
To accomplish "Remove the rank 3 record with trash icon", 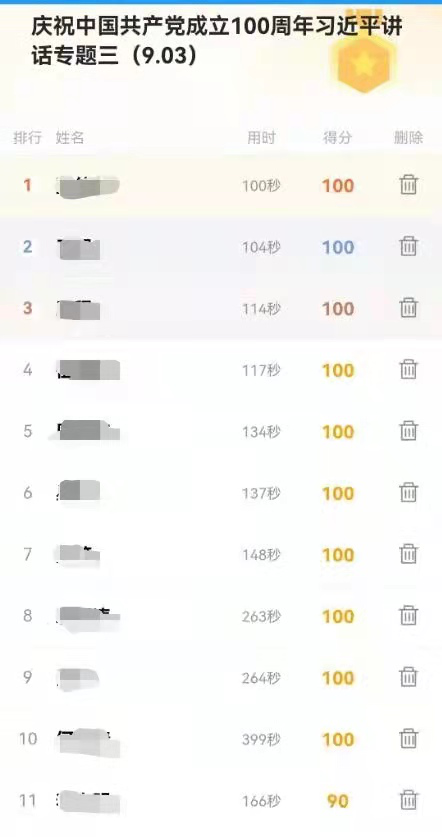I will pos(408,307).
